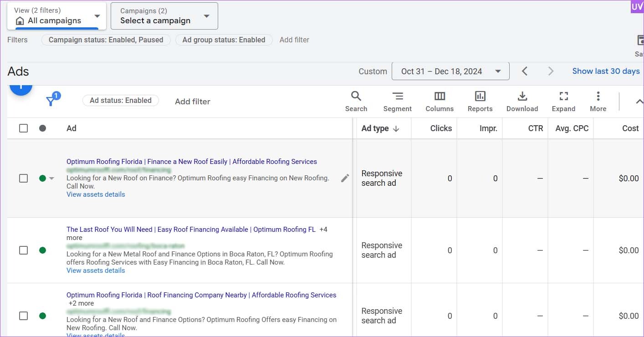View assets details for The Last Roof You Will Need ad
Screen dimensions: 644x337
[x=96, y=271]
